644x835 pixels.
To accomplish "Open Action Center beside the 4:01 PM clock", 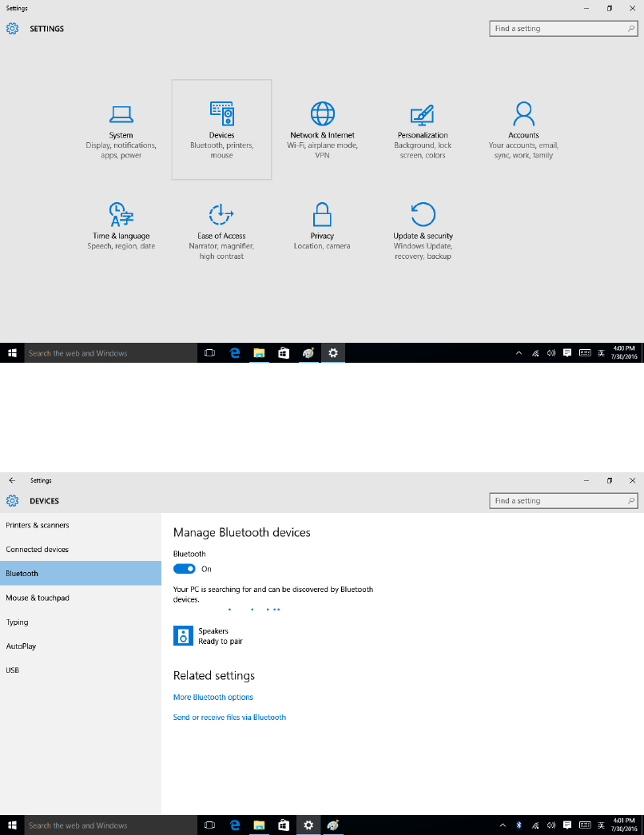I will [567, 825].
